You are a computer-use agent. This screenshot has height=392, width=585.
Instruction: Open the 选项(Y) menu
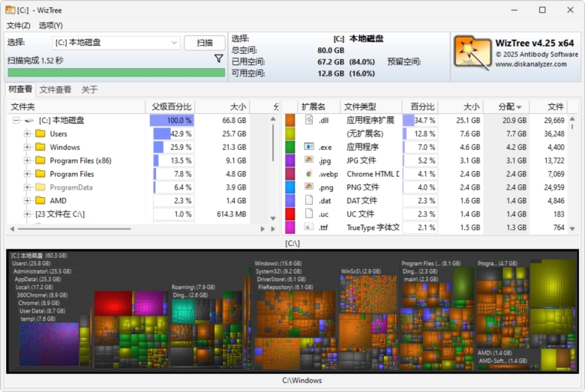click(x=51, y=25)
